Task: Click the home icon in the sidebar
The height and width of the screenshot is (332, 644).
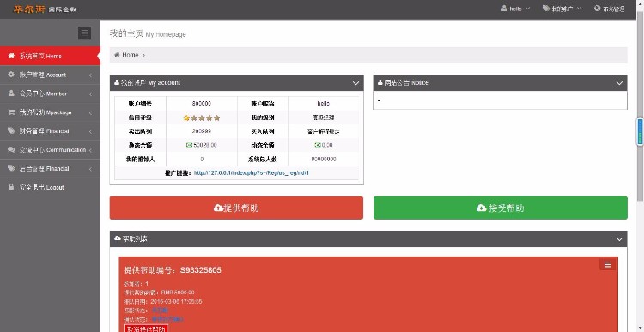Action: (x=11, y=56)
